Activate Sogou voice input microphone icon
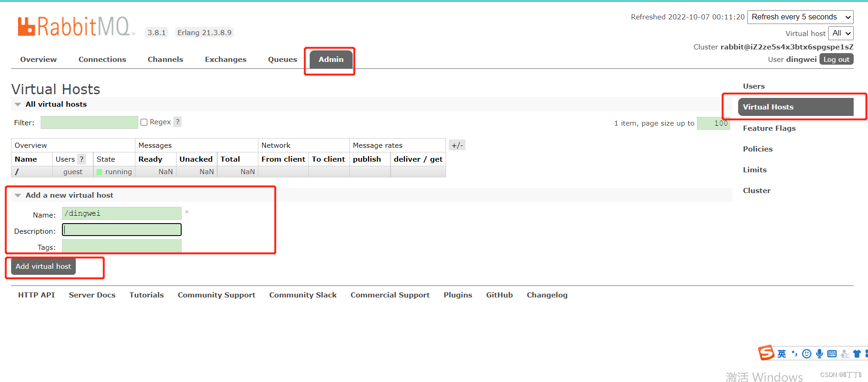 coord(819,354)
